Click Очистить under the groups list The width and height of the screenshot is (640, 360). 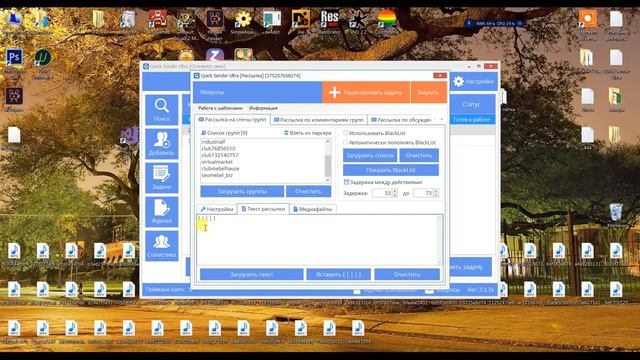pos(309,191)
